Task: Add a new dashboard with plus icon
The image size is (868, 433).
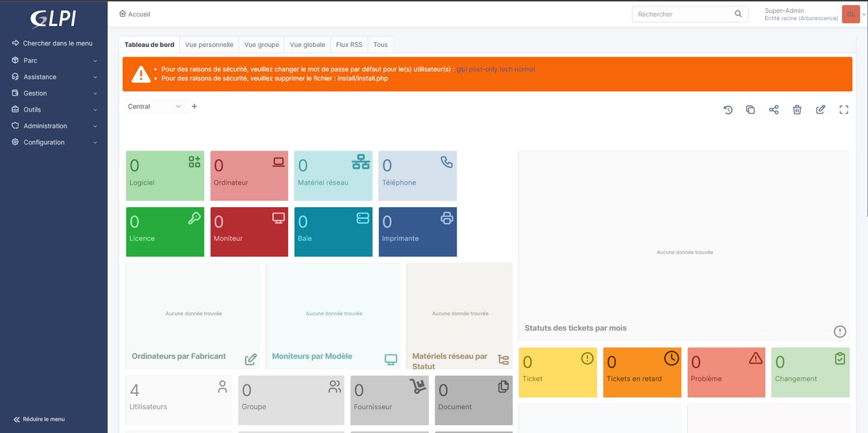Action: click(x=194, y=106)
